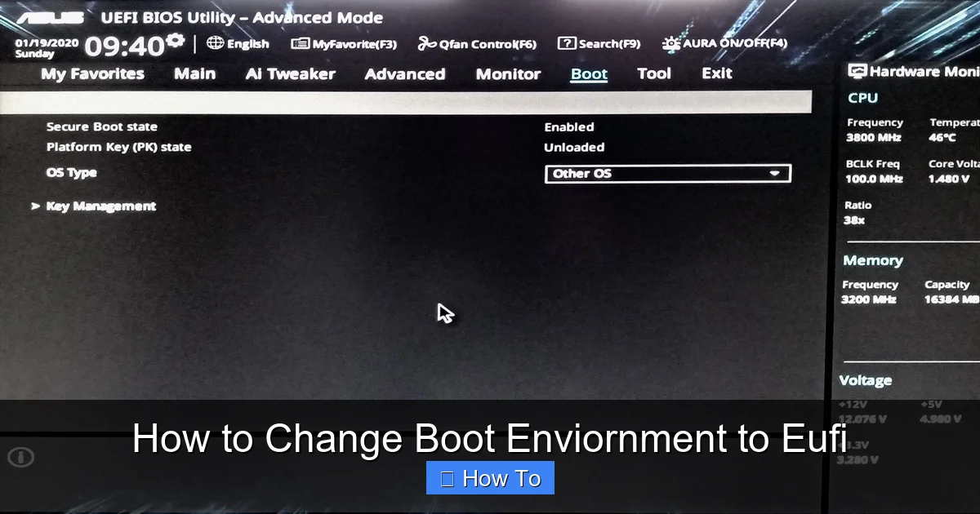Image resolution: width=980 pixels, height=514 pixels.
Task: Switch to the Advanced tab
Action: coord(404,73)
